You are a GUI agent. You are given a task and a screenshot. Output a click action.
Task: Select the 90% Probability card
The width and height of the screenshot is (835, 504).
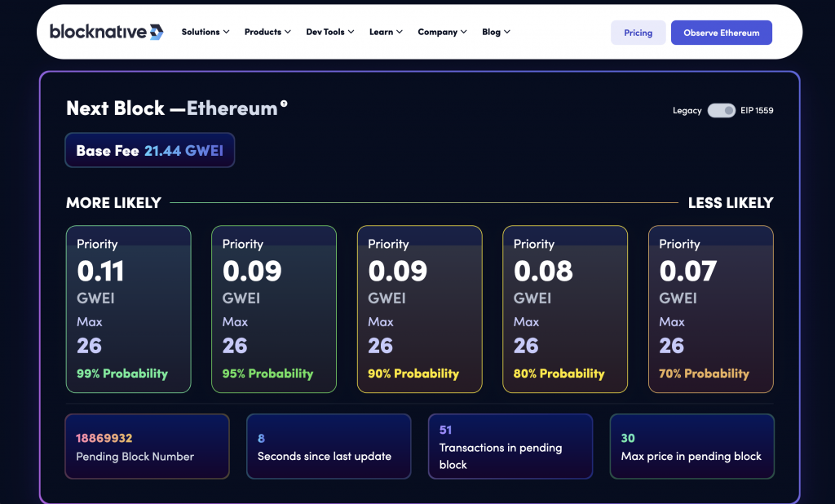420,309
